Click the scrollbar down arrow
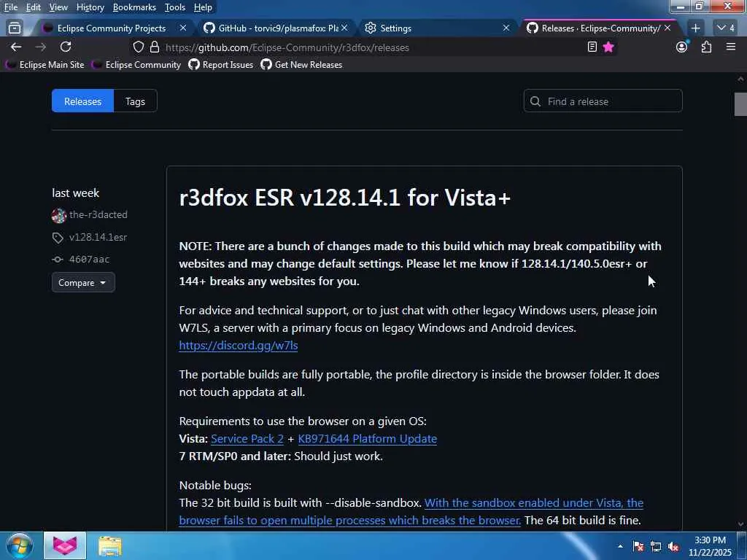 [x=740, y=524]
